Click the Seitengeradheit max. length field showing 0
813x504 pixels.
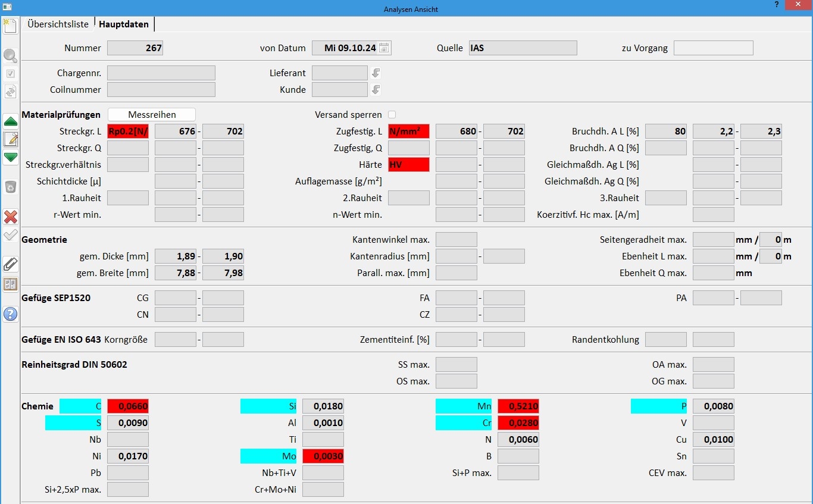(771, 240)
